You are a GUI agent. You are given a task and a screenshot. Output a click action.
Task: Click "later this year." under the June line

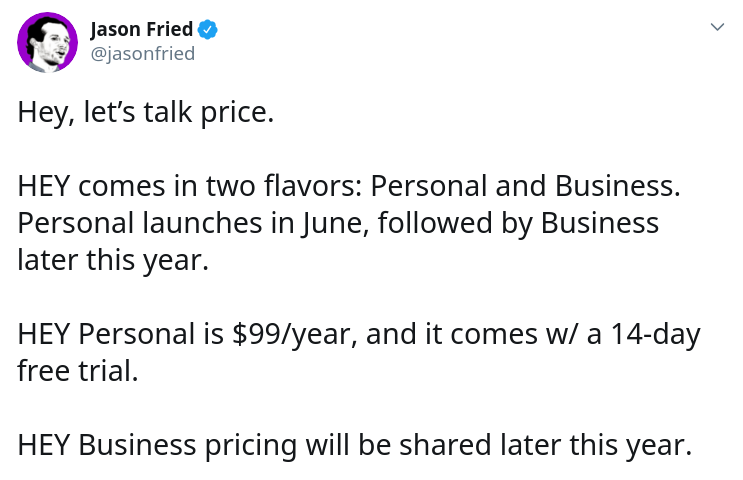[x=113, y=260]
